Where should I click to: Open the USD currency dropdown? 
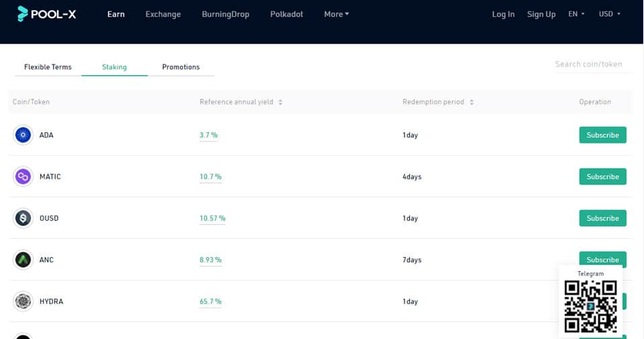(x=609, y=14)
